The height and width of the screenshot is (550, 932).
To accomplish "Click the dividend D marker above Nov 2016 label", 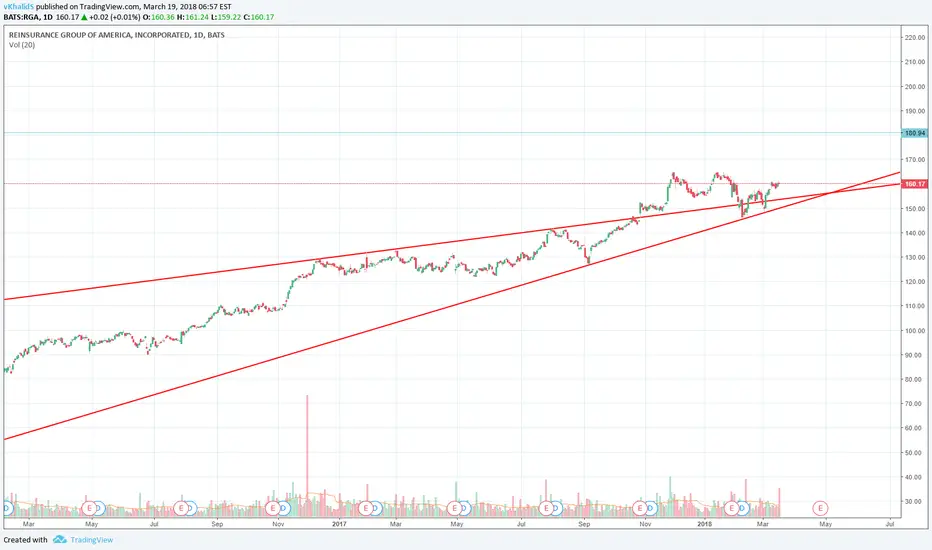I will coord(284,508).
